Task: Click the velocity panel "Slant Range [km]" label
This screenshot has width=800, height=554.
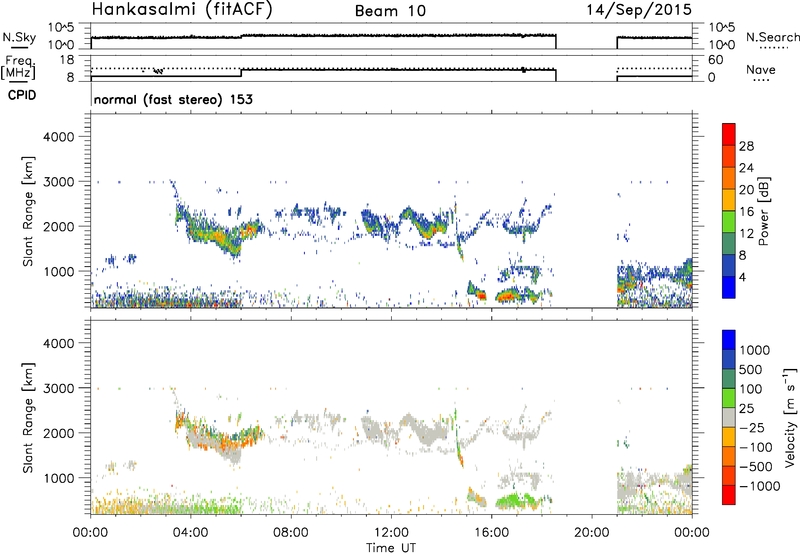Action: 28,417
